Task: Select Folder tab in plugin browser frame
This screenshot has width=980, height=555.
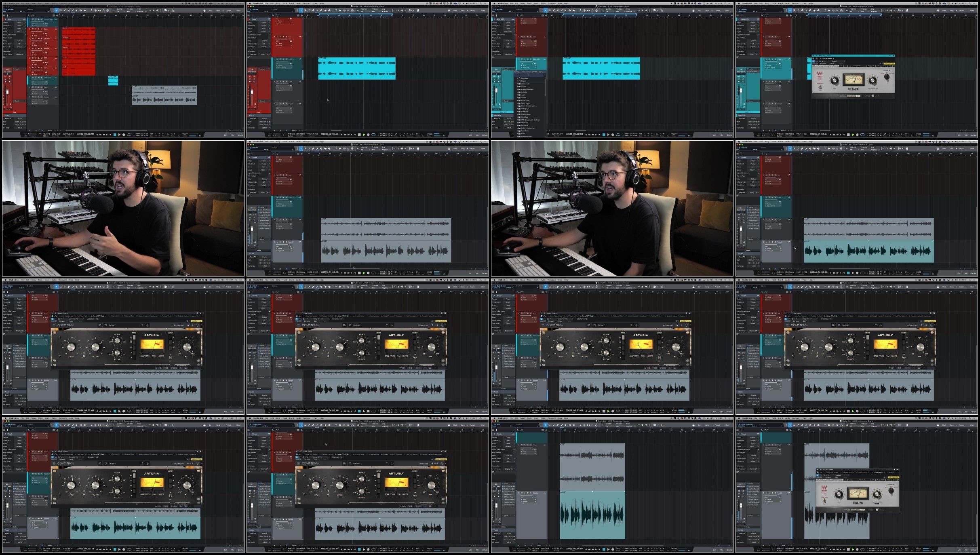Action: click(x=529, y=72)
